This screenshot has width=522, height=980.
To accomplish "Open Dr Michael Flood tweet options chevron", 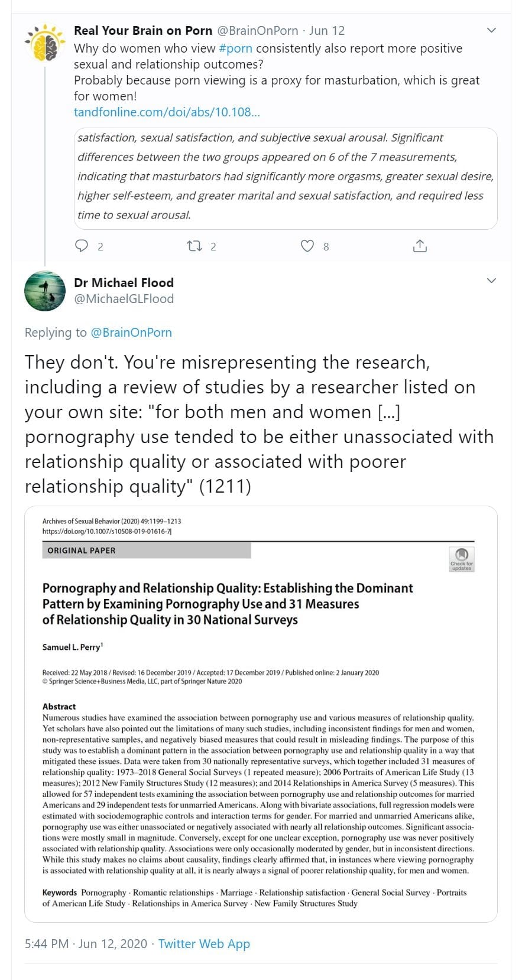I will (491, 281).
